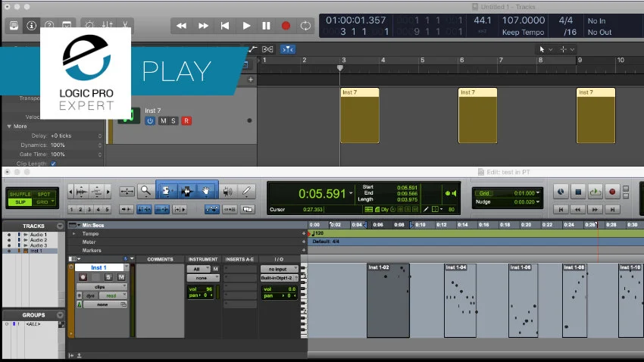Viewport: 644px width, 362px height.
Task: Click the Logic playhead marker in ruler
Action: click(x=340, y=67)
